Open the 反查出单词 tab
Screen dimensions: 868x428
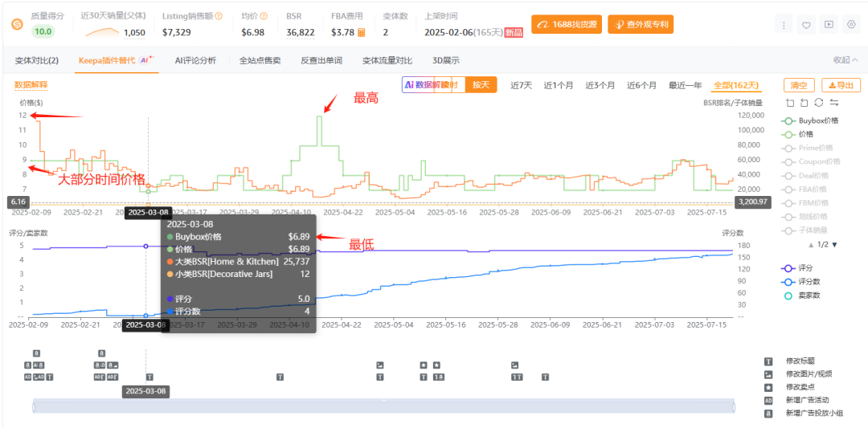pos(321,61)
